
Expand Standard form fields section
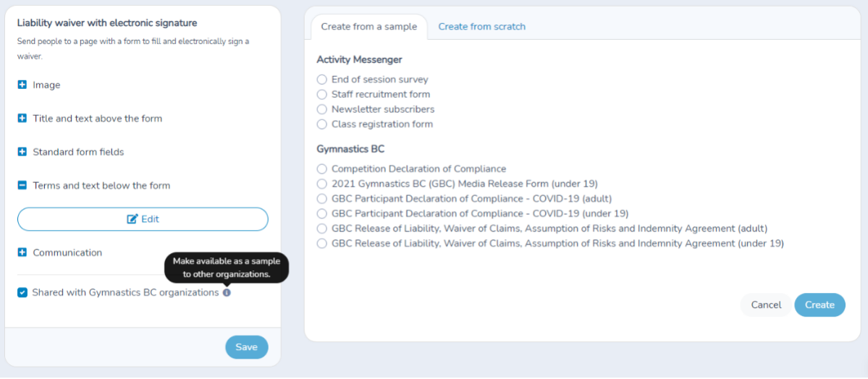pyautogui.click(x=22, y=152)
